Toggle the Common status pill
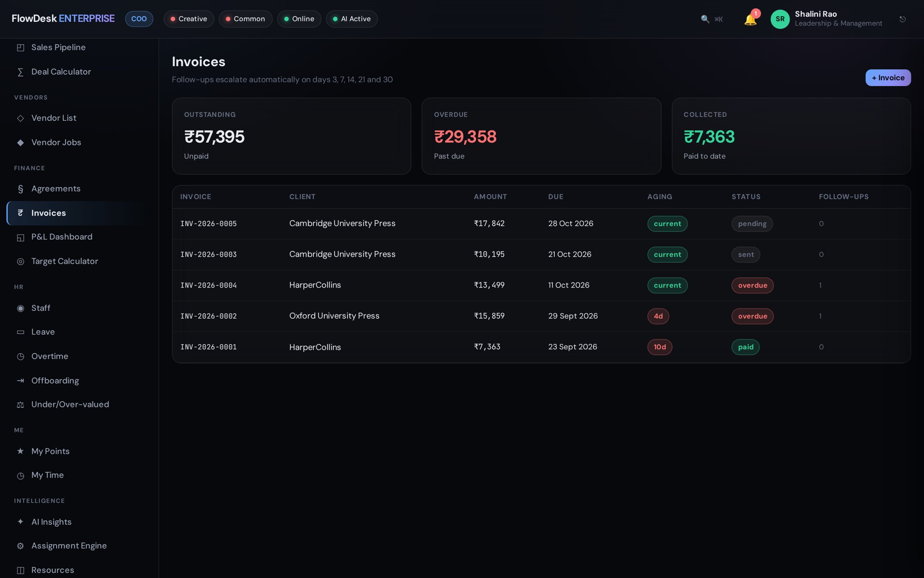Screen dimensions: 924x578 [245, 19]
